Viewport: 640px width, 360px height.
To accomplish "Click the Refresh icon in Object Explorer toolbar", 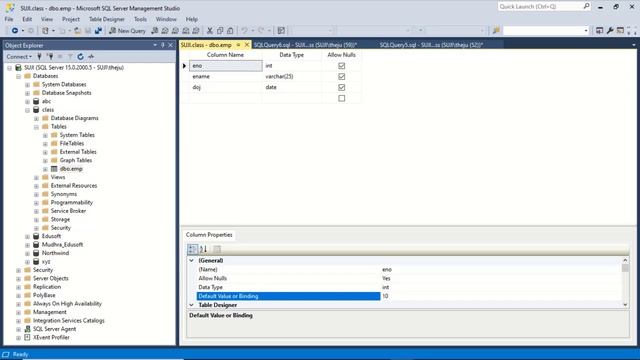I will pos(80,57).
